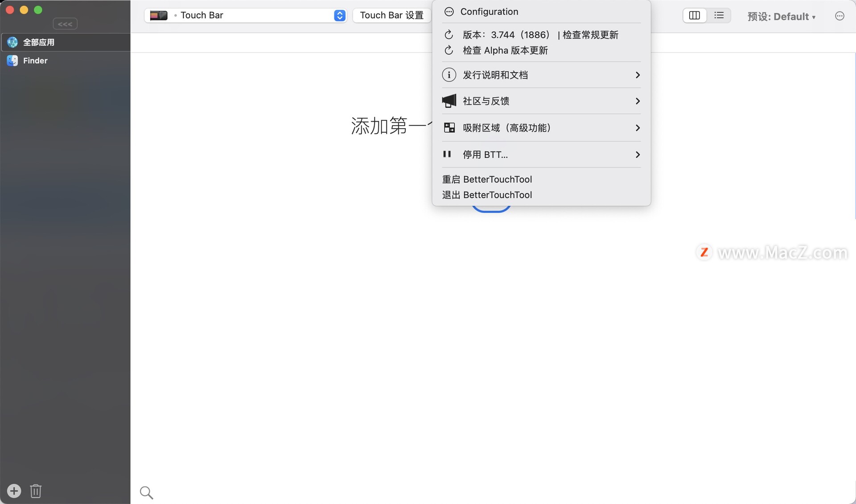Collapse the sidebar with the <<< button
Screen dimensions: 856x504
pos(65,24)
